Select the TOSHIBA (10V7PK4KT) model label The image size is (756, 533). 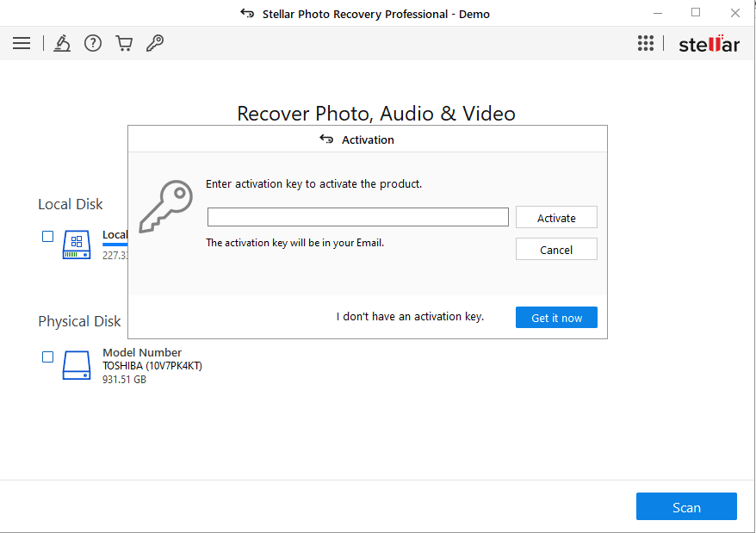(152, 365)
